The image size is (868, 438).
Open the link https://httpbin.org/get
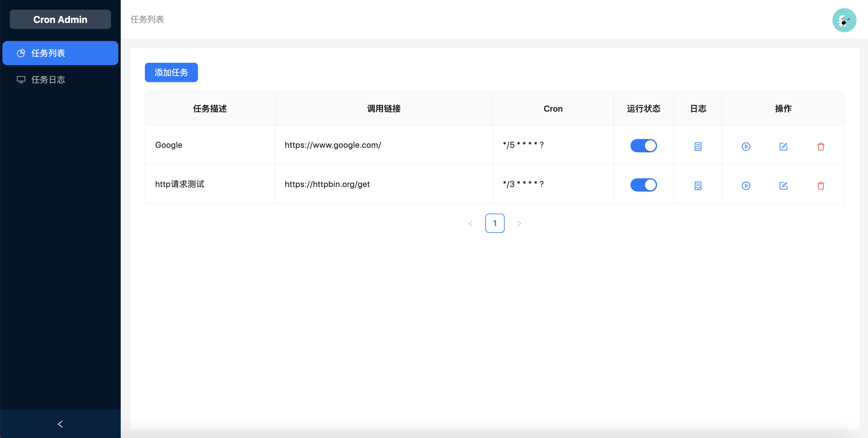[x=327, y=184]
